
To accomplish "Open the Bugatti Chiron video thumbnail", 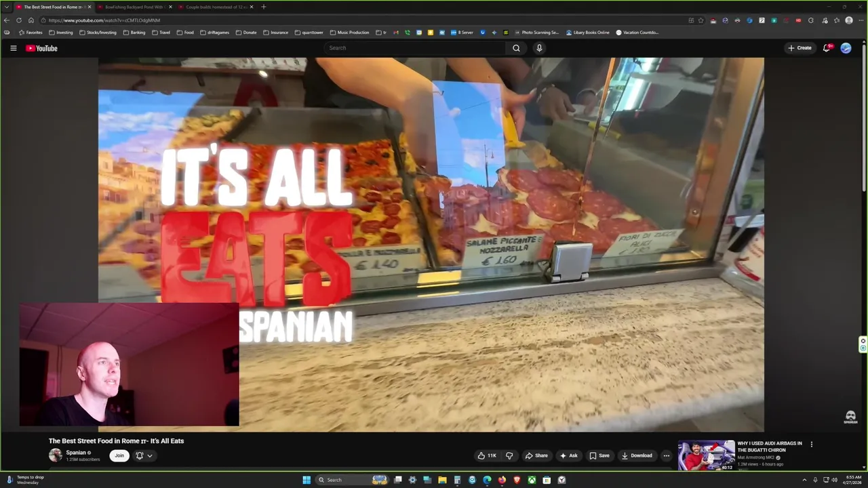I will click(x=706, y=455).
